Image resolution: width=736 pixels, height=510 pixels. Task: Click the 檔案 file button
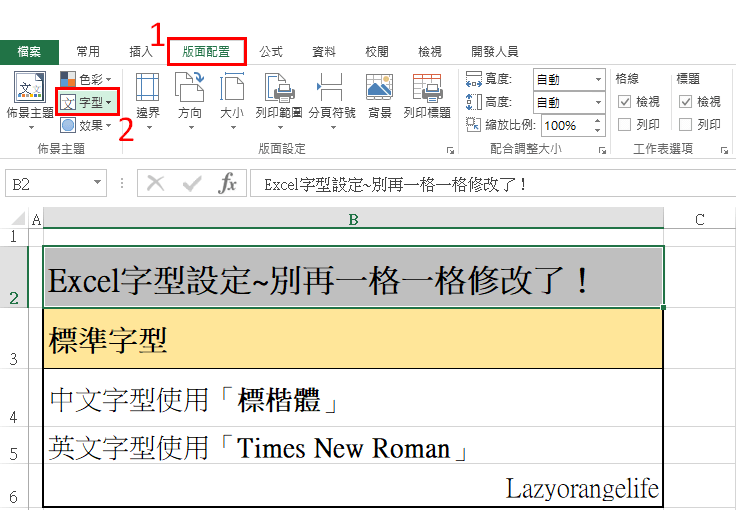pos(29,52)
